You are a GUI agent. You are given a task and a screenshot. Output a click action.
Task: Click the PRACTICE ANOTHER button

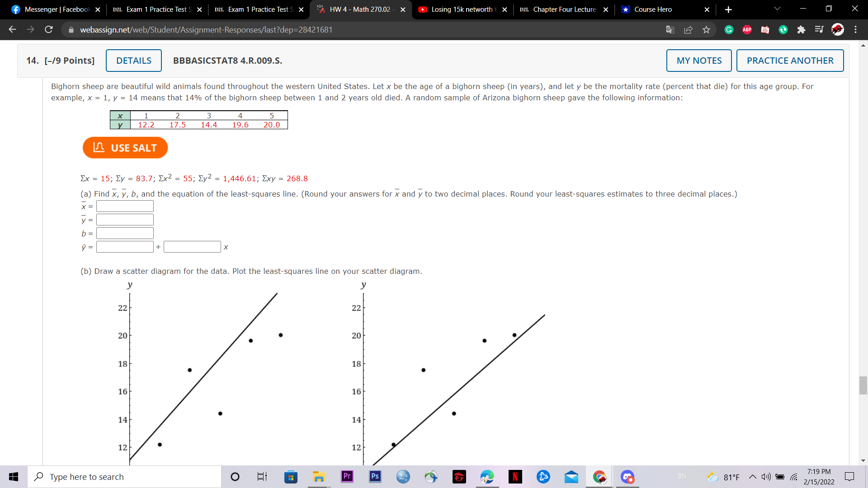tap(790, 60)
